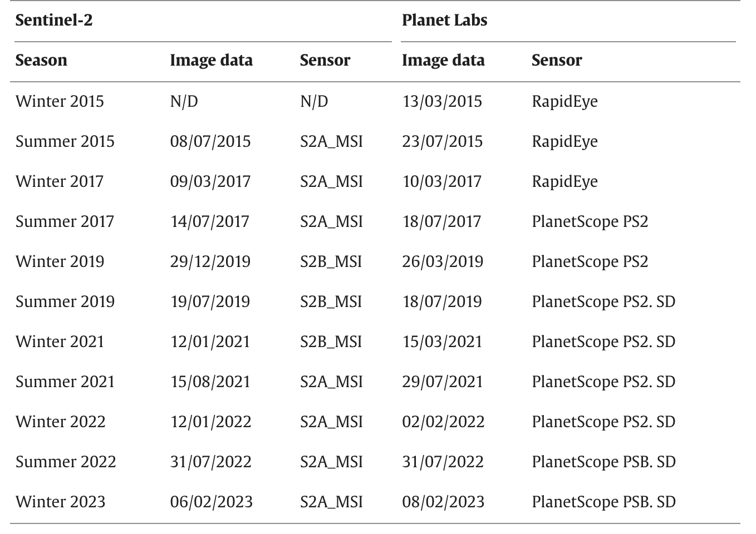Click the 26/03/2019 Planet Labs date
The width and height of the screenshot is (756, 534).
[443, 261]
